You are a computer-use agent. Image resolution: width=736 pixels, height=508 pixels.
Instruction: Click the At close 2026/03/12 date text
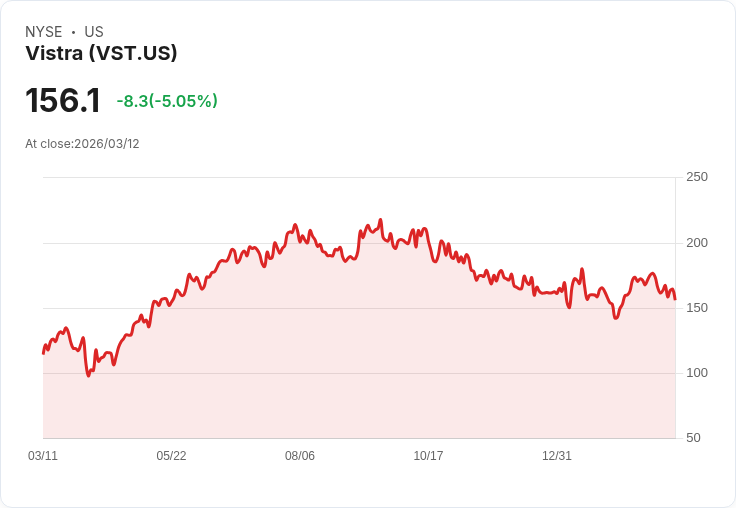tap(82, 144)
